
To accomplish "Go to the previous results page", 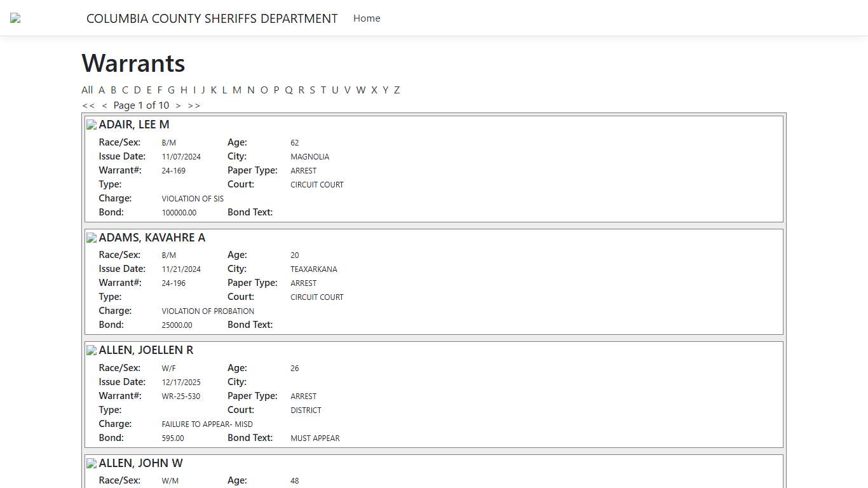I will point(104,105).
